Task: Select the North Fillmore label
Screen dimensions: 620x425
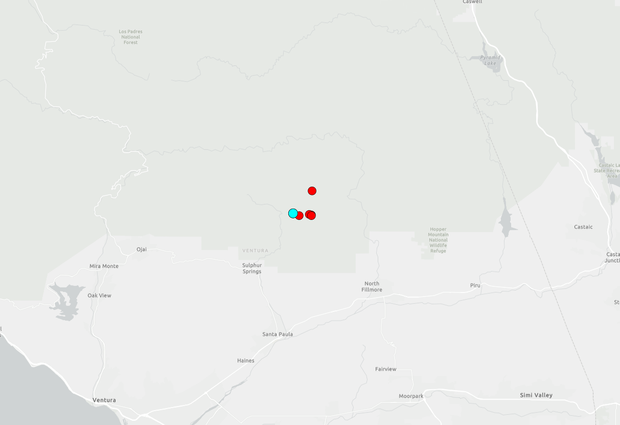Action: tap(372, 287)
